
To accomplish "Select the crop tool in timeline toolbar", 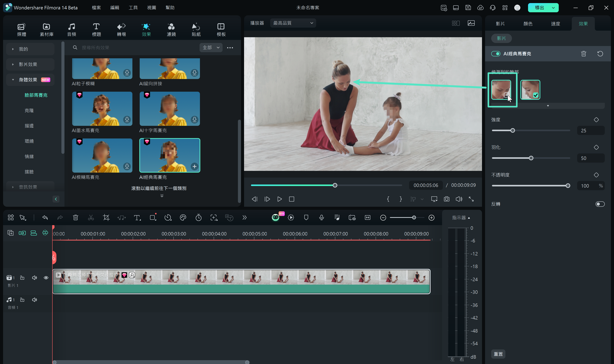I will (x=106, y=217).
